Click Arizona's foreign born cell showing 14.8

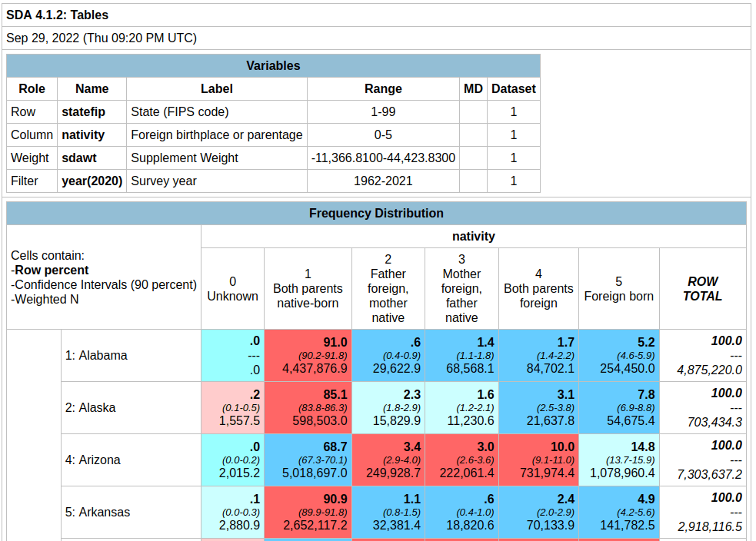(x=618, y=460)
